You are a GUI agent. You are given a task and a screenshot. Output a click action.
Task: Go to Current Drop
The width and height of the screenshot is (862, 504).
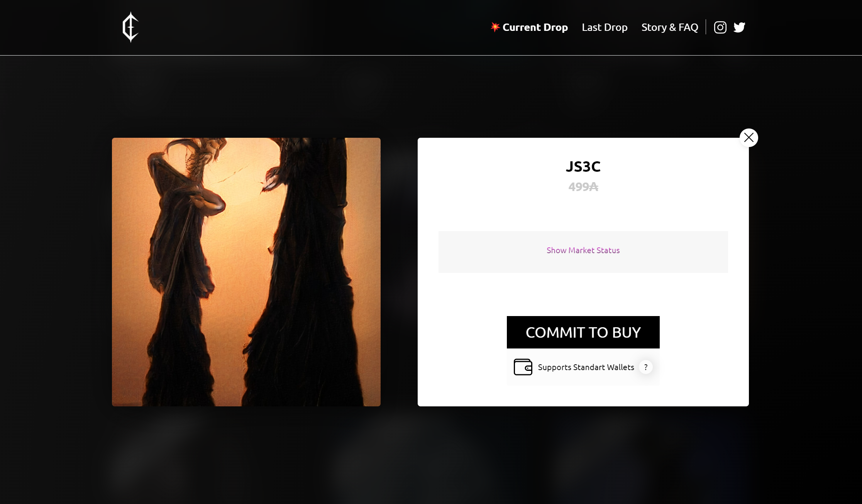pos(535,27)
